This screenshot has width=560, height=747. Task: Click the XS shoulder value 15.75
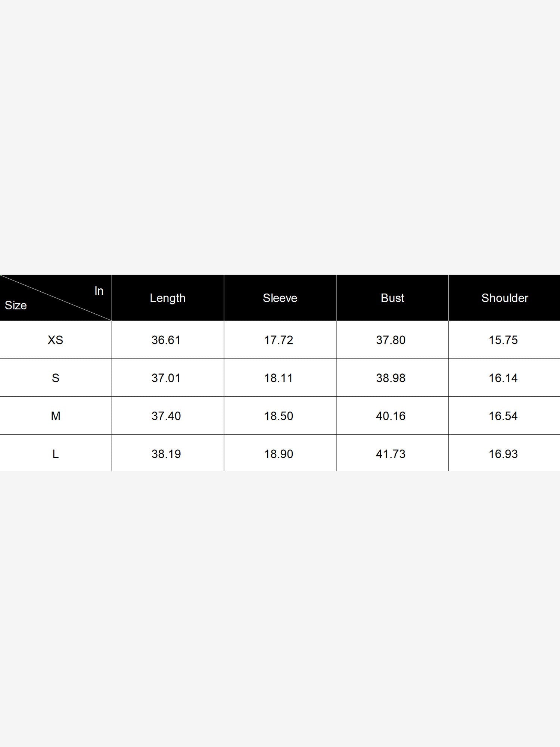pos(503,340)
